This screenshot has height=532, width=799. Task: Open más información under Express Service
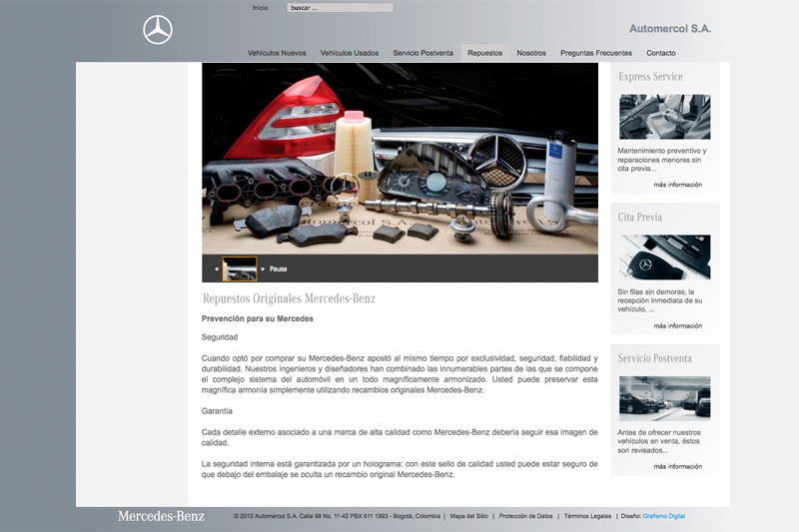(x=678, y=185)
